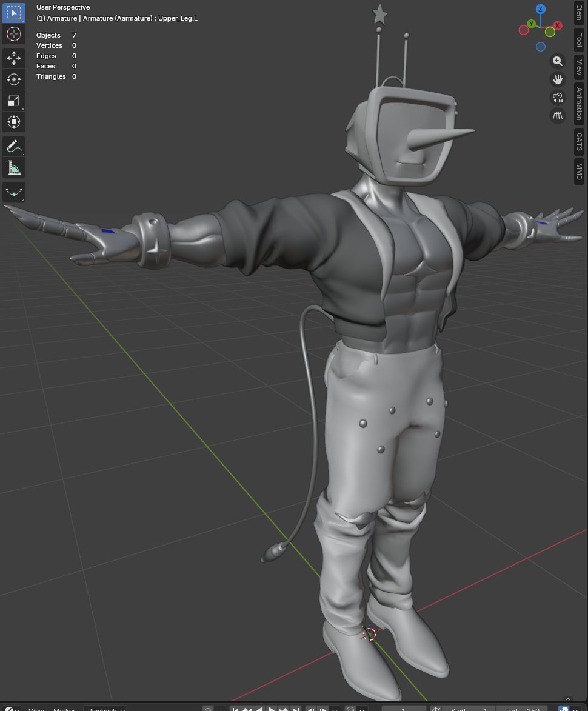Snap view to blue Z axis
The width and height of the screenshot is (588, 711).
point(540,9)
